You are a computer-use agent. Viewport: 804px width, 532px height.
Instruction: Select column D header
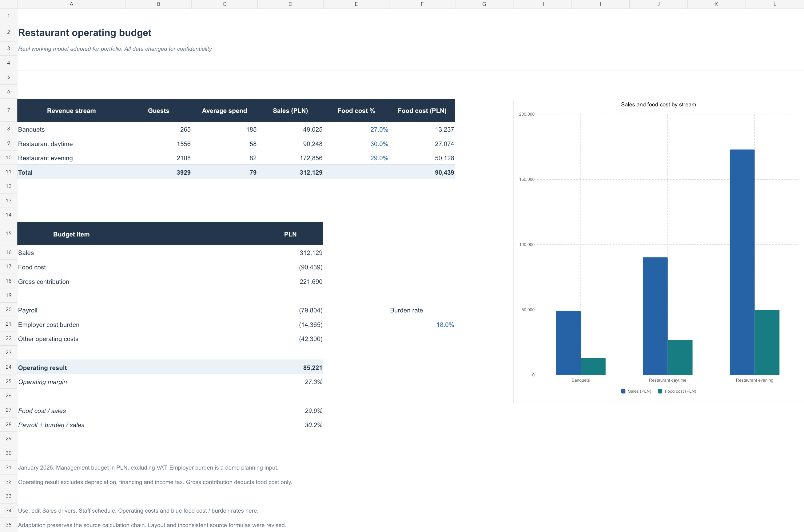(x=290, y=4)
